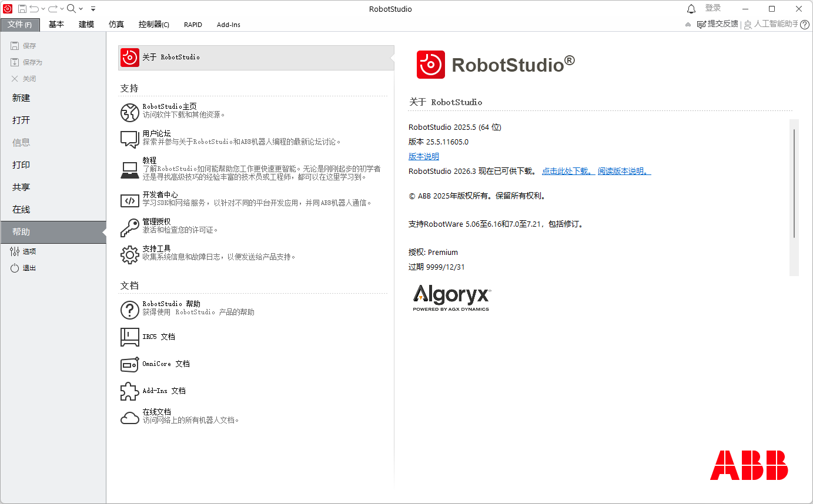Click the 支持工具 gear icon
Viewport: 813px width, 504px height.
pyautogui.click(x=129, y=254)
